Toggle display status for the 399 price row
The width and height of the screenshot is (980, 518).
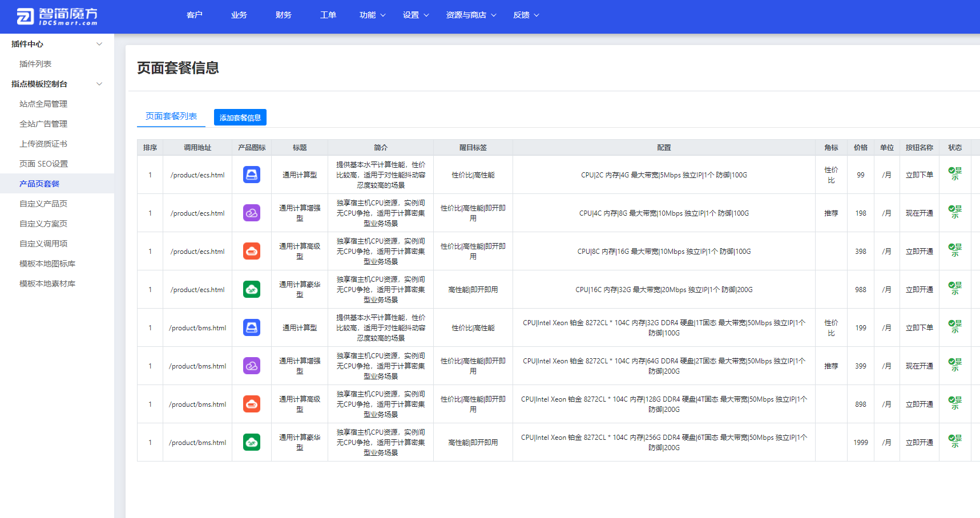pos(955,365)
